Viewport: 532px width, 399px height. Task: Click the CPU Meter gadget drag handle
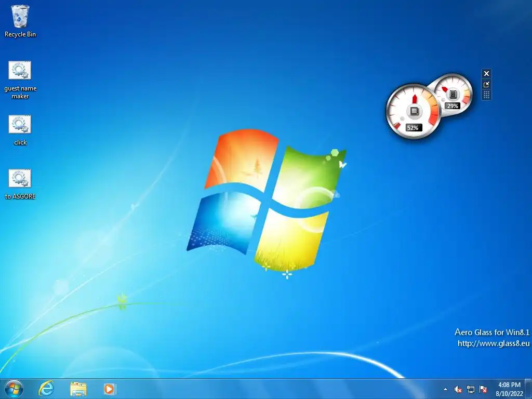point(486,95)
